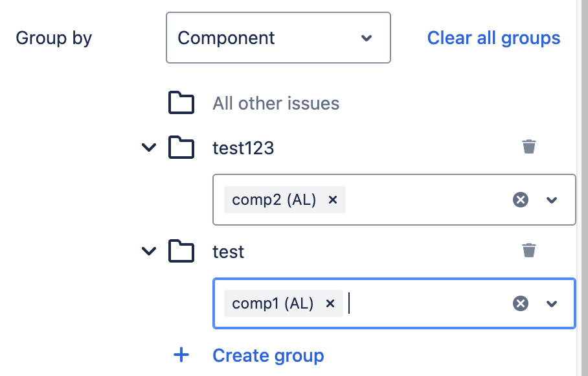Open the comp1 component selector dropdown arrow
The height and width of the screenshot is (376, 588).
(x=552, y=303)
